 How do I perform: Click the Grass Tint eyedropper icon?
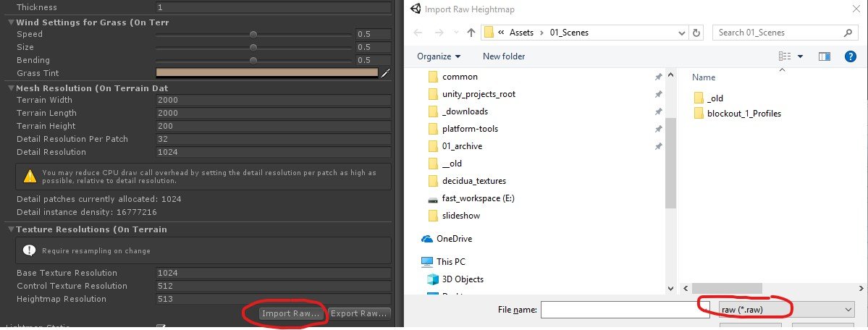tap(386, 73)
